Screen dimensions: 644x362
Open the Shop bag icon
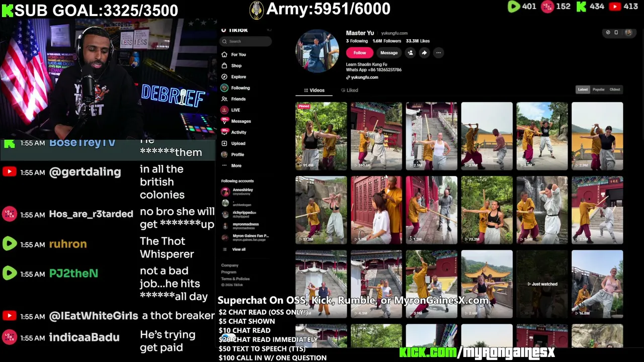pyautogui.click(x=224, y=65)
